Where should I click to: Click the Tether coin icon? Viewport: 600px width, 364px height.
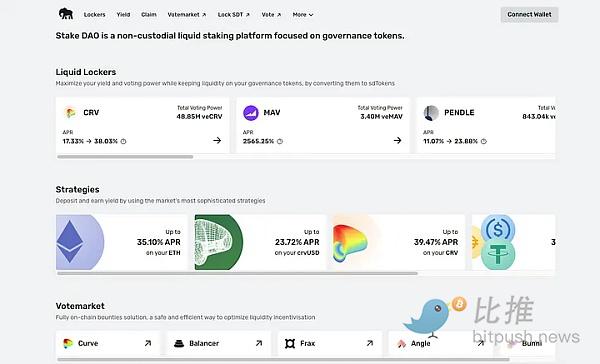498,255
